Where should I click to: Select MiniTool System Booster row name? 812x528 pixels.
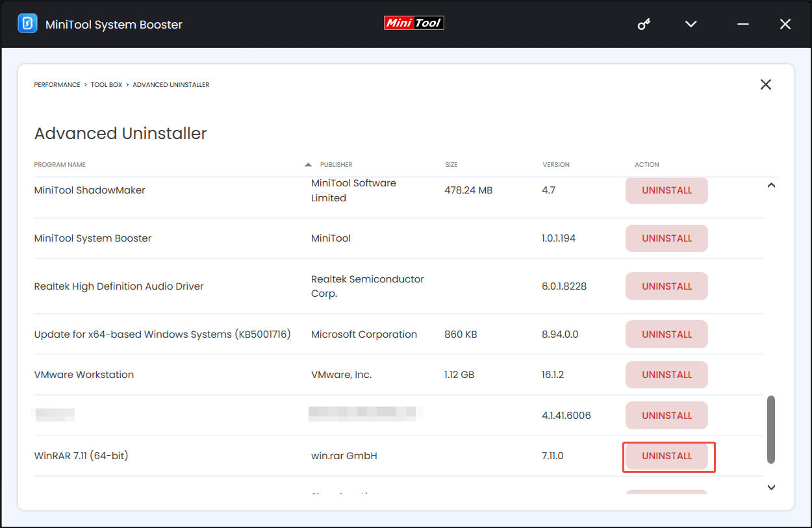93,238
